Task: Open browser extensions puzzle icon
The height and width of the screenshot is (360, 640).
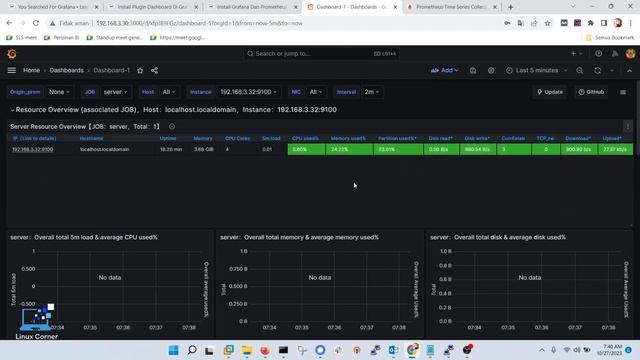Action: (x=591, y=23)
